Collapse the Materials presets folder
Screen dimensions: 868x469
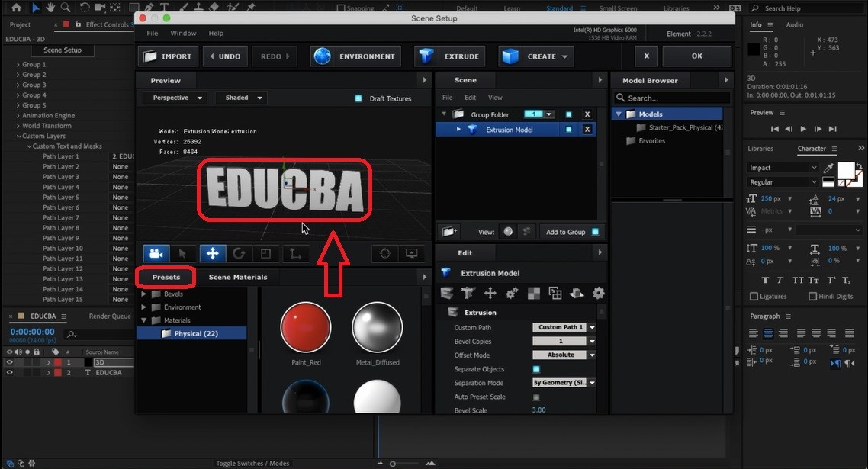pyautogui.click(x=144, y=320)
